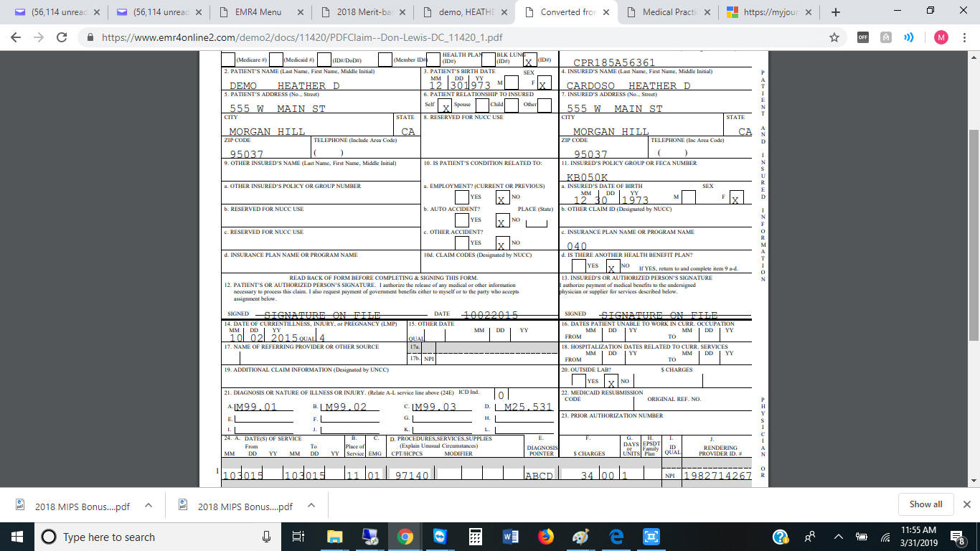Launch Firefox from the taskbar
This screenshot has width=980, height=551.
coord(546,537)
